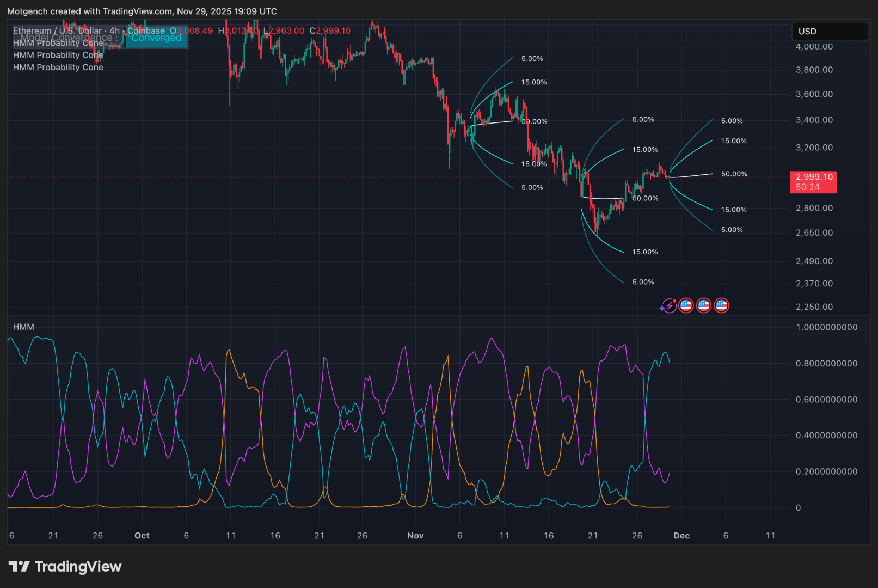Click the HMM indicator pane label

(23, 327)
